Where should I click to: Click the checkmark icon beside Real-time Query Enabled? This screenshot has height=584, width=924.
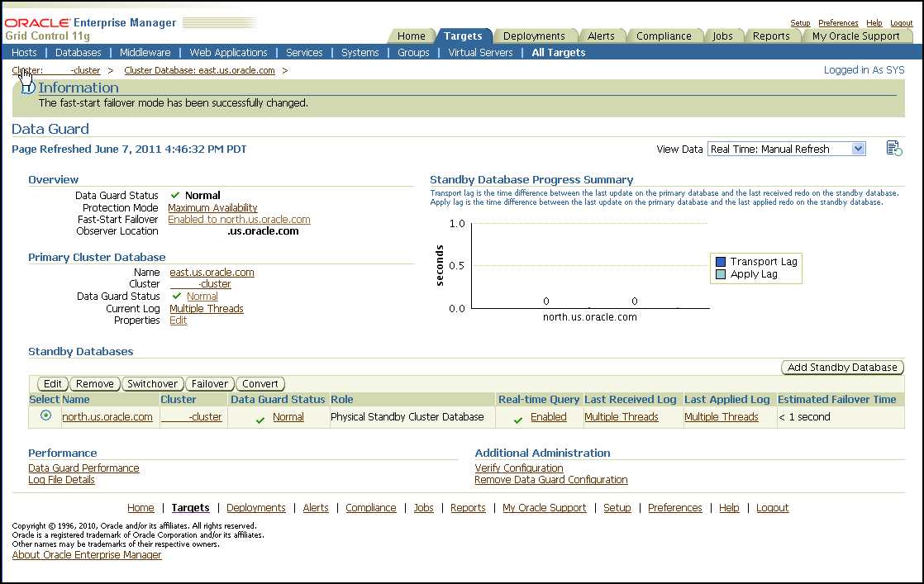[518, 419]
